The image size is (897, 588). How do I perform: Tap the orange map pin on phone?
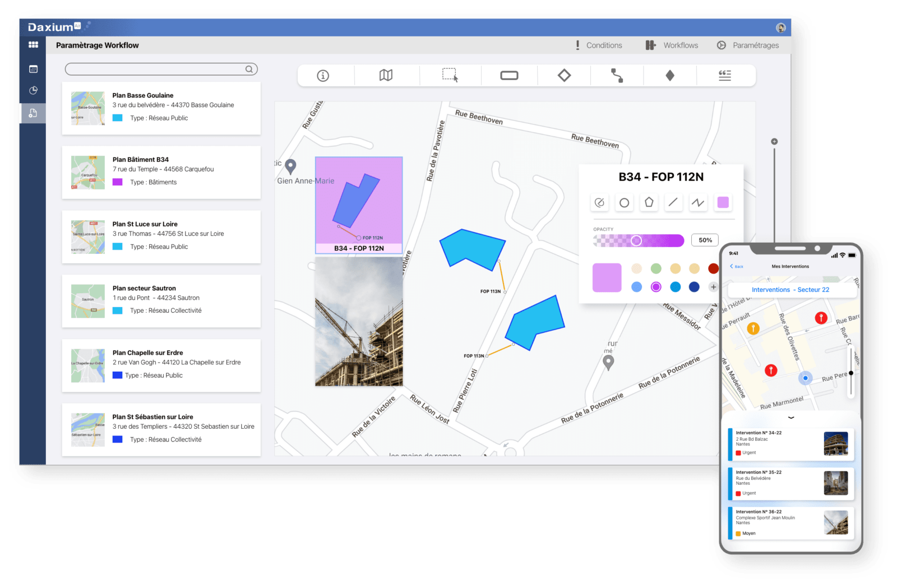pyautogui.click(x=753, y=328)
